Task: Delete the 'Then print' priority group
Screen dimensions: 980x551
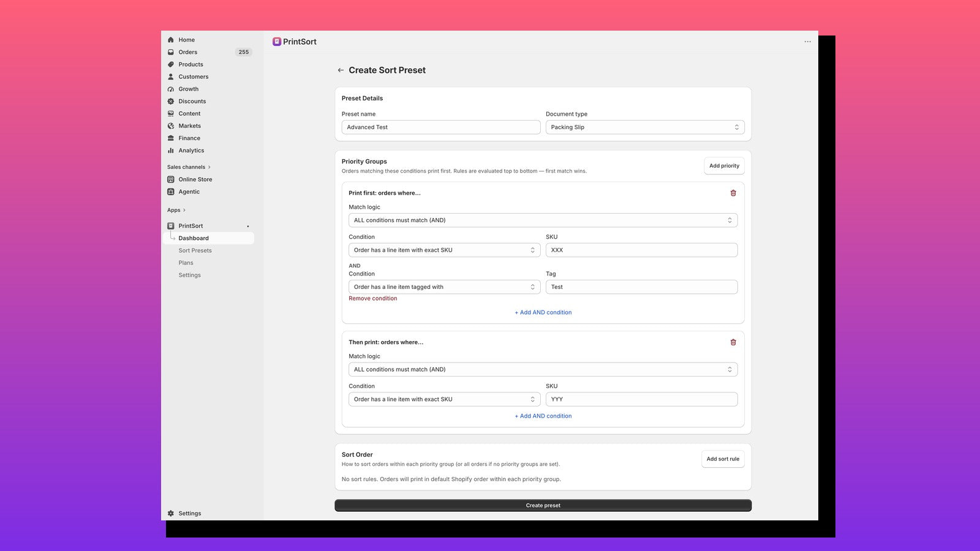Action: 733,342
